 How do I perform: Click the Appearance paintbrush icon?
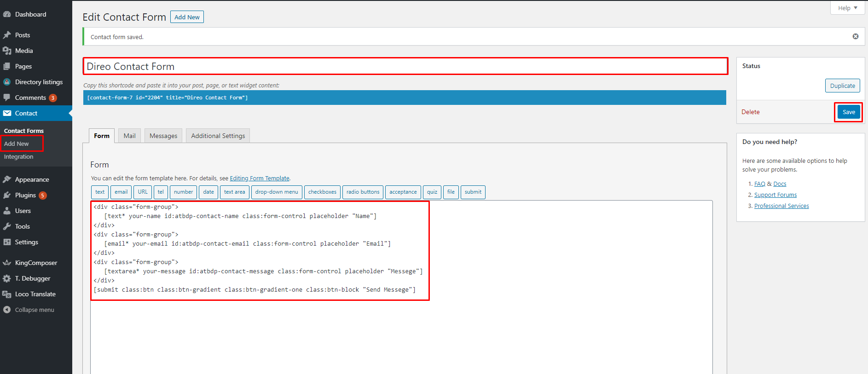[7, 179]
